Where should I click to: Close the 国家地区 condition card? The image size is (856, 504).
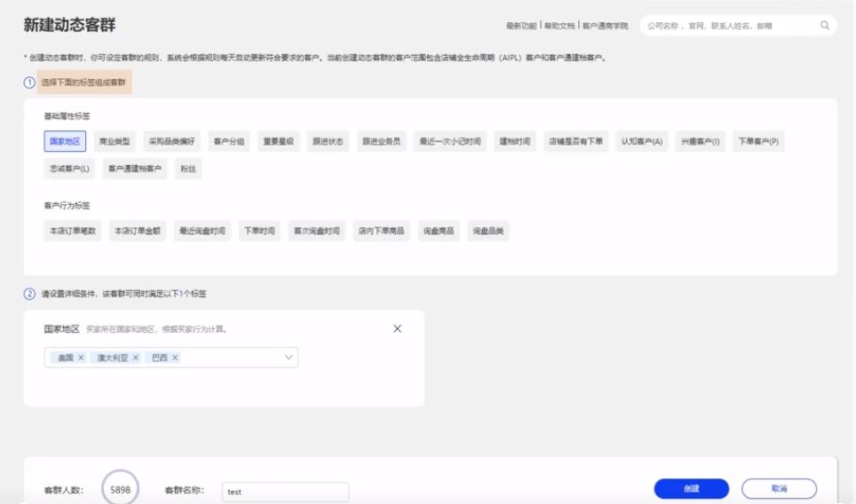click(x=397, y=328)
